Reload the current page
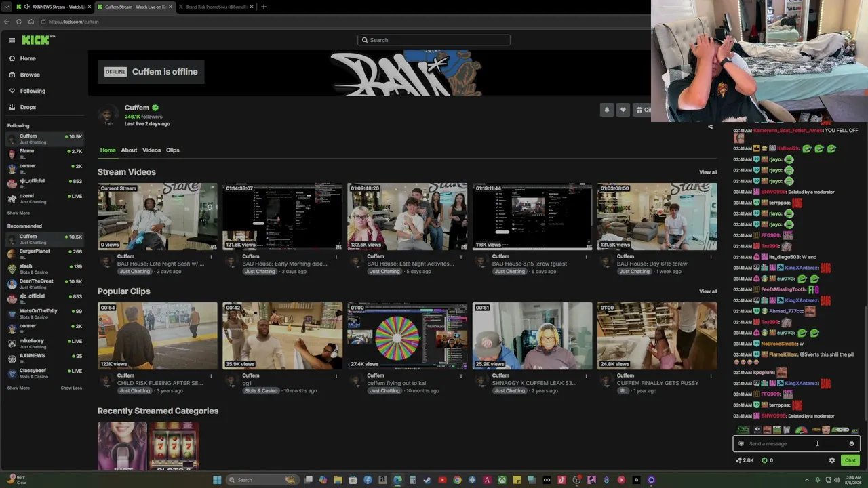868x488 pixels. (19, 22)
